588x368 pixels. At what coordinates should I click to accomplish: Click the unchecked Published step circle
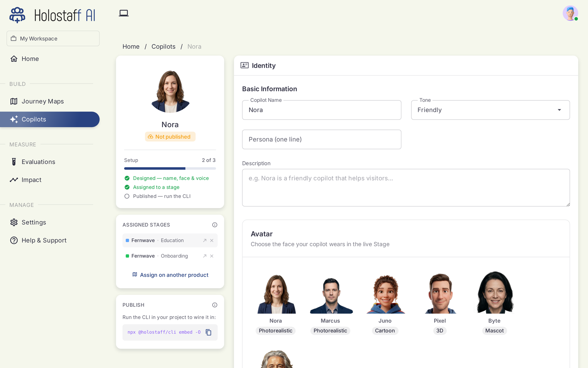click(127, 196)
